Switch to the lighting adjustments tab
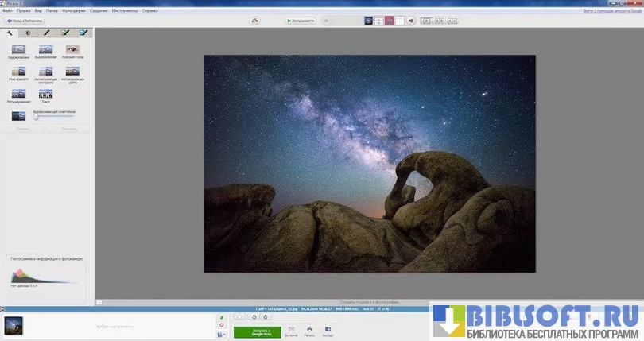This screenshot has height=341, width=644. (x=29, y=33)
